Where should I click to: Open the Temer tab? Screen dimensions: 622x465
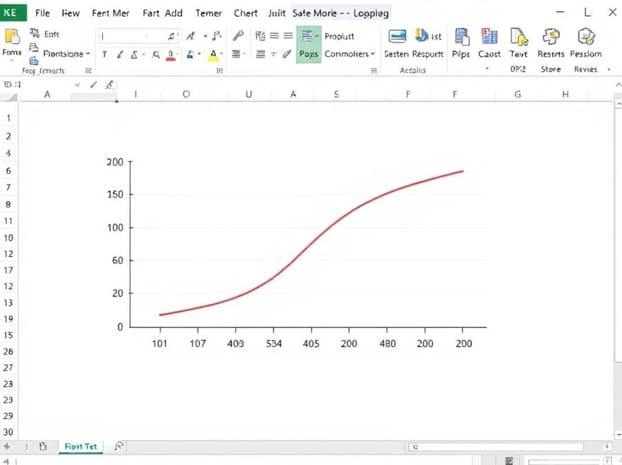click(x=208, y=13)
